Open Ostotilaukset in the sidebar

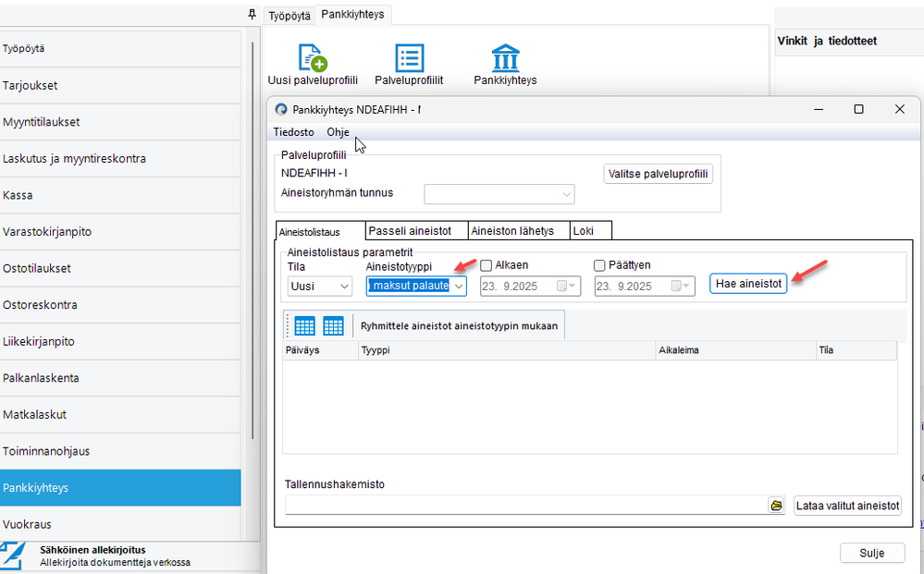120,268
